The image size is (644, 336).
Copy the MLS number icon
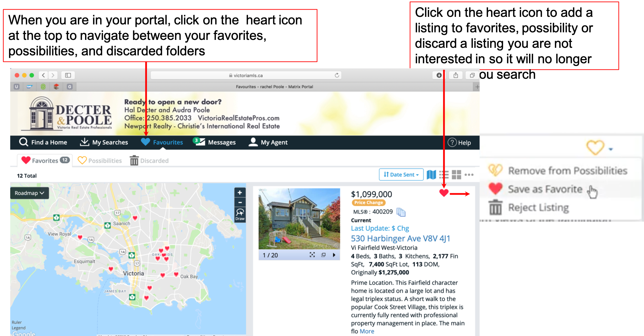tap(401, 212)
